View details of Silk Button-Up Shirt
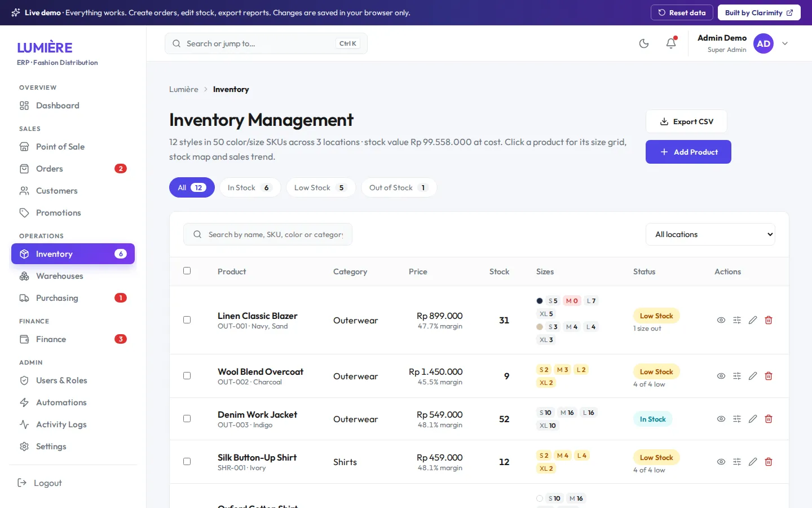812x508 pixels. [721, 462]
